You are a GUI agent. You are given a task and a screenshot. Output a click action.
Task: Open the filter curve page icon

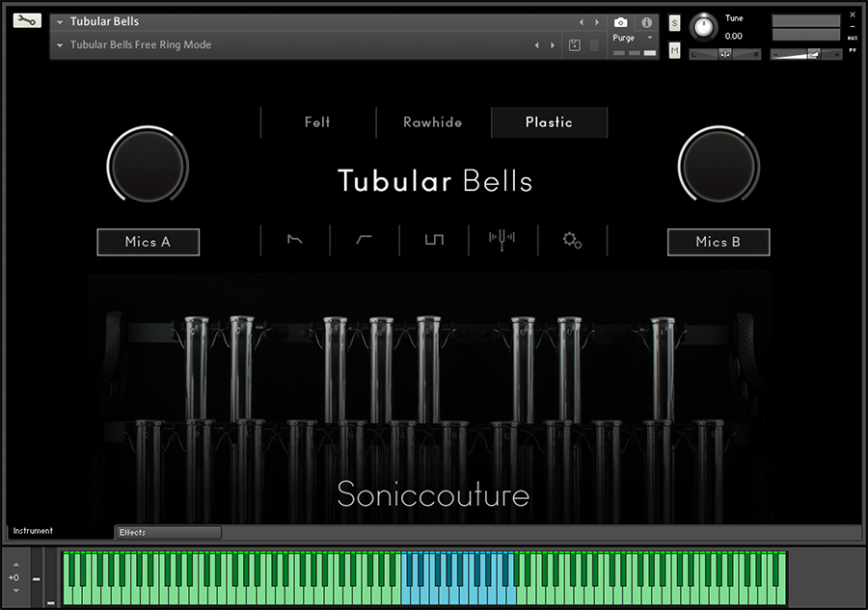point(365,240)
